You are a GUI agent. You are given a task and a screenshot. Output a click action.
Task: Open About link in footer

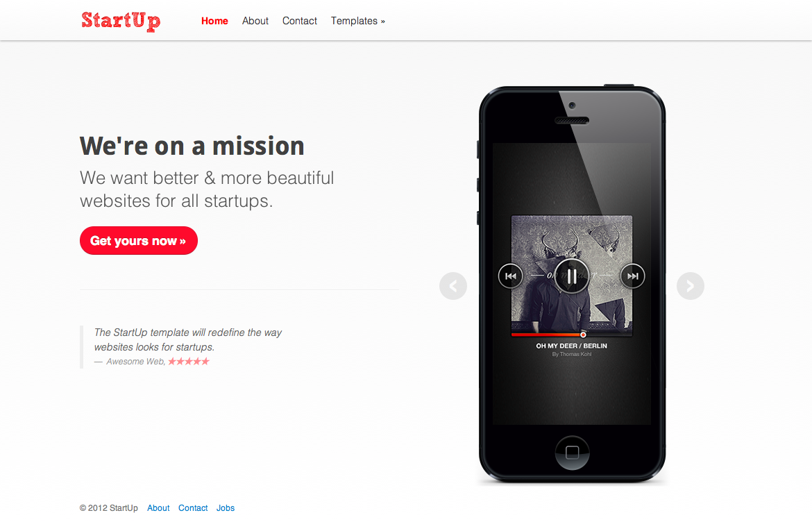coord(158,508)
